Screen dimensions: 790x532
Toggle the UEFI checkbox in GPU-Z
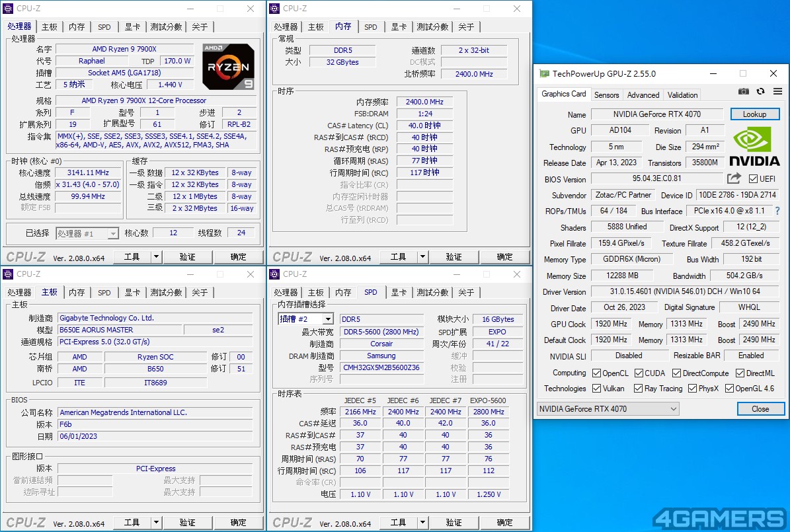pyautogui.click(x=753, y=179)
